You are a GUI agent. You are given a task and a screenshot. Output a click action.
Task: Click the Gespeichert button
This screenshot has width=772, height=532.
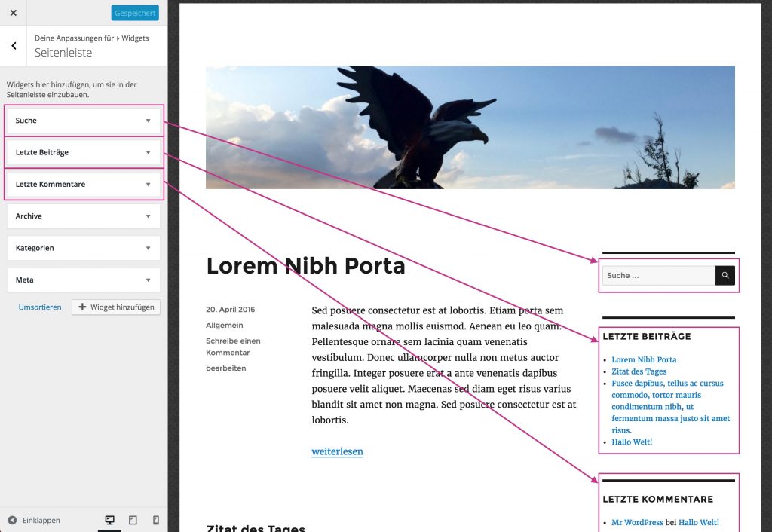coord(135,12)
